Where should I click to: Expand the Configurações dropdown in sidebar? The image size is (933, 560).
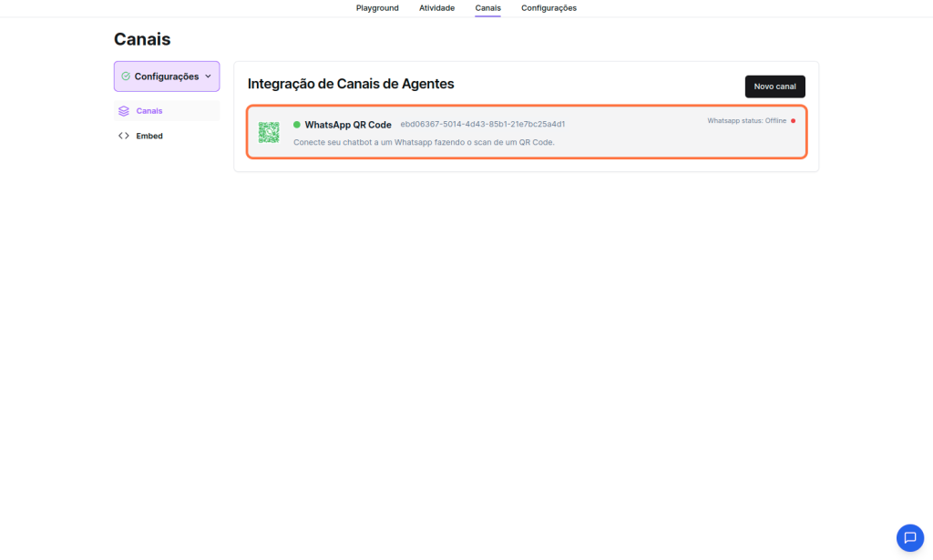point(167,76)
